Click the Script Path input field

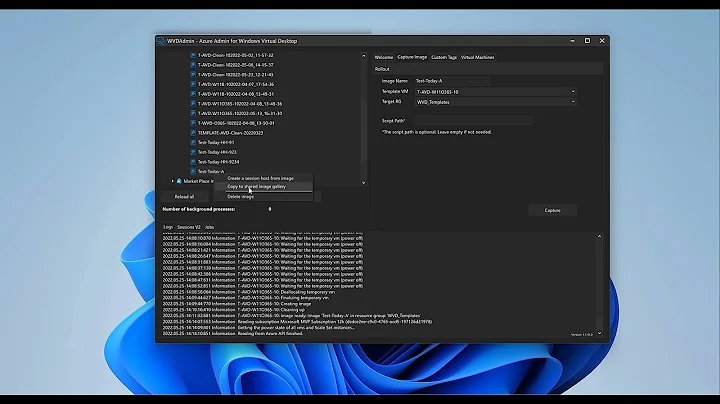(473, 120)
